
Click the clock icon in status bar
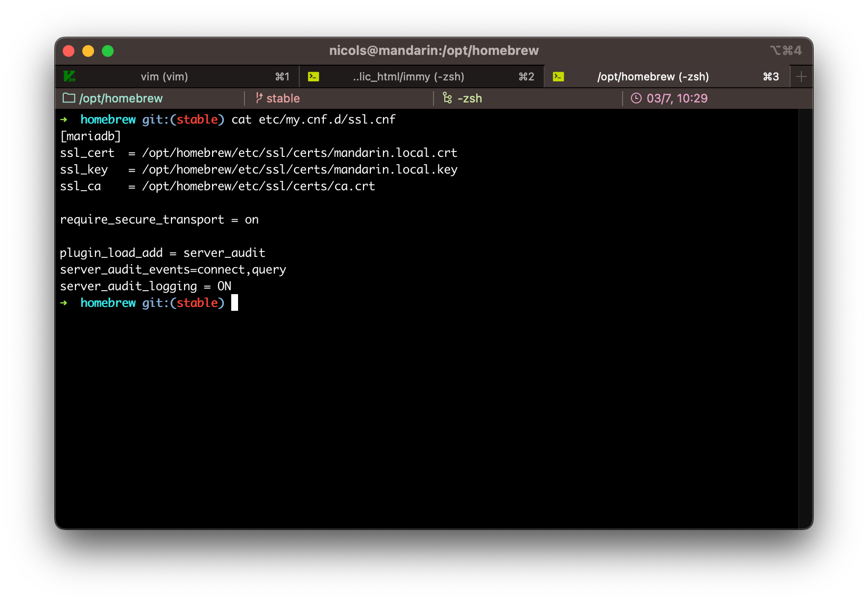tap(636, 98)
